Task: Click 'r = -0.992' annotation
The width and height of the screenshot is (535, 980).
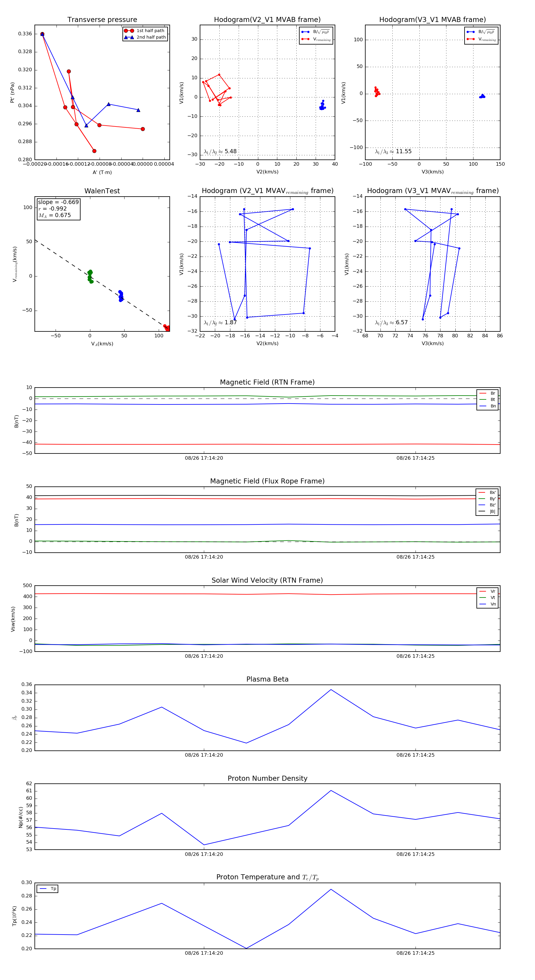Action: coord(53,208)
